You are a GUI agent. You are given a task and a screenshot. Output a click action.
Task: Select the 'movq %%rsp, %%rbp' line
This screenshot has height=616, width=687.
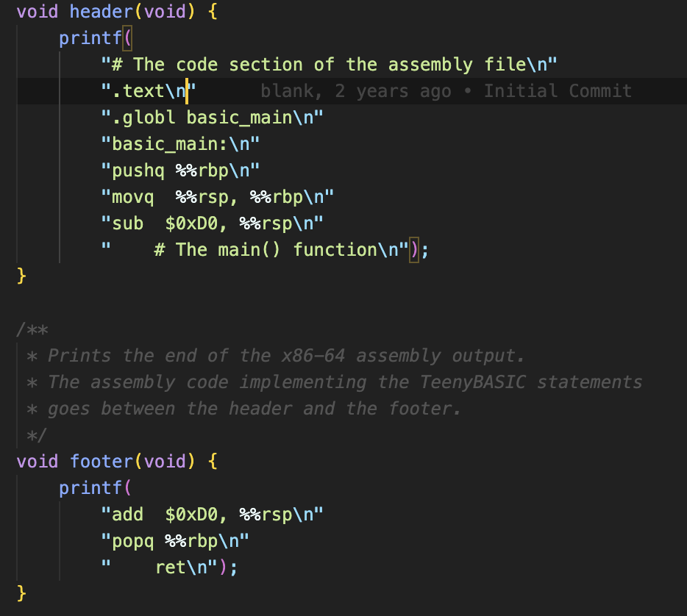217,197
